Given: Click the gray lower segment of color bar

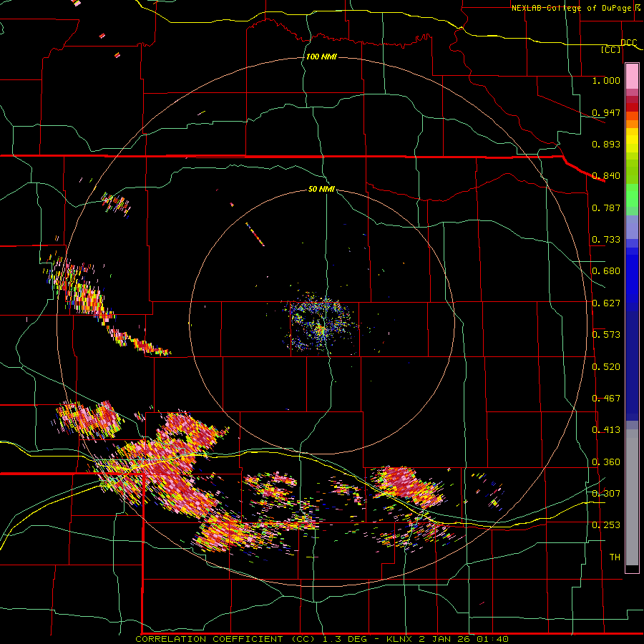Looking at the screenshot, I should coord(632,497).
